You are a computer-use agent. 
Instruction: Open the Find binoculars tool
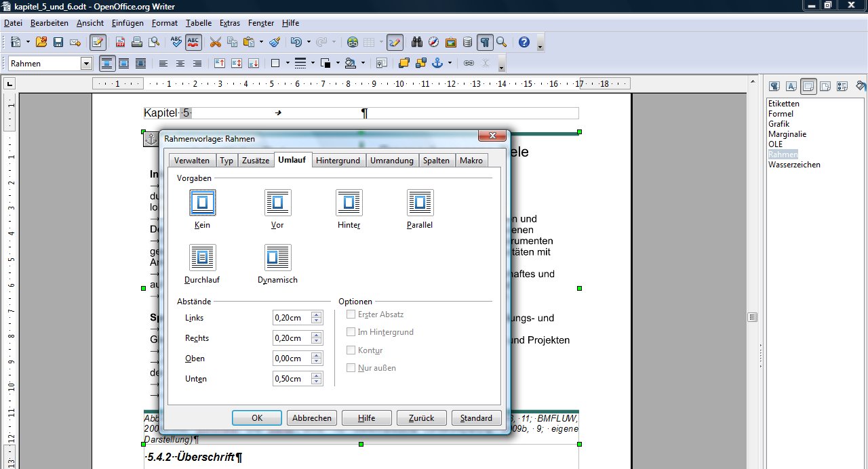tap(417, 42)
